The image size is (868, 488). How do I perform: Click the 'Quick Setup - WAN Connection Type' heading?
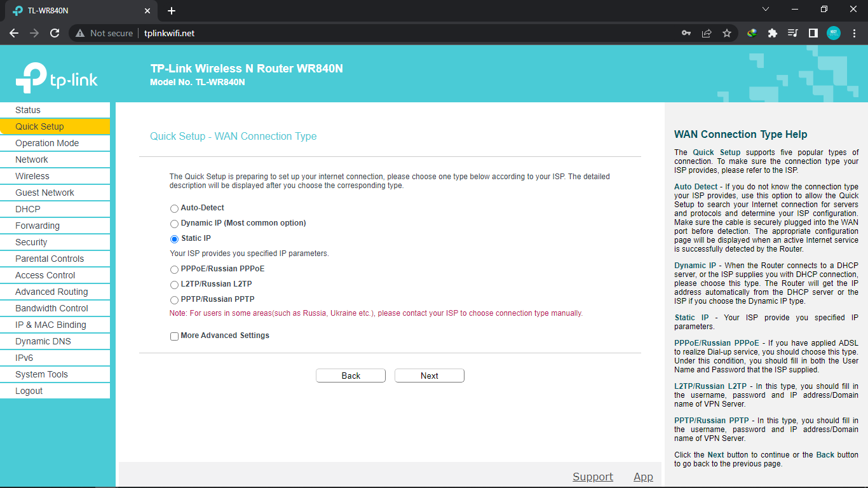[x=233, y=136]
